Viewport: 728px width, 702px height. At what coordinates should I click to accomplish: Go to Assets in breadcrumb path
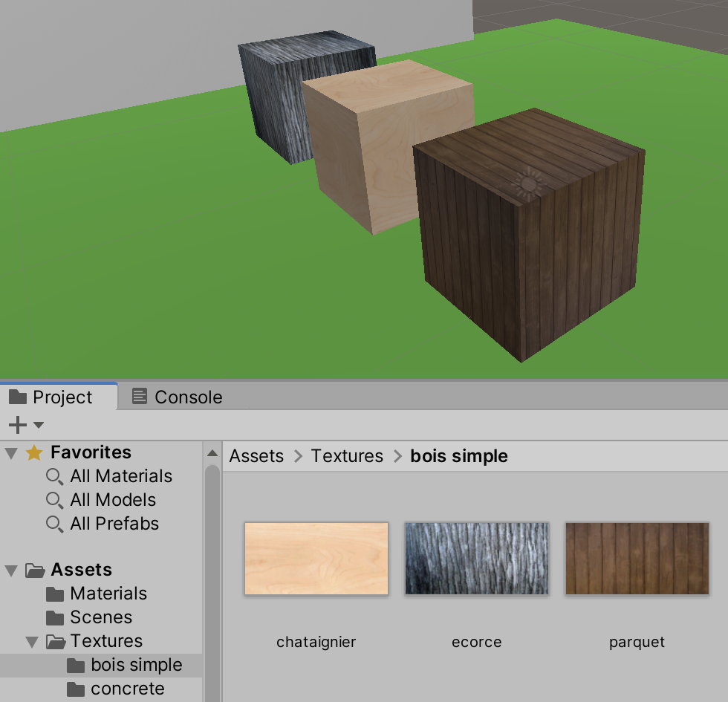point(256,456)
